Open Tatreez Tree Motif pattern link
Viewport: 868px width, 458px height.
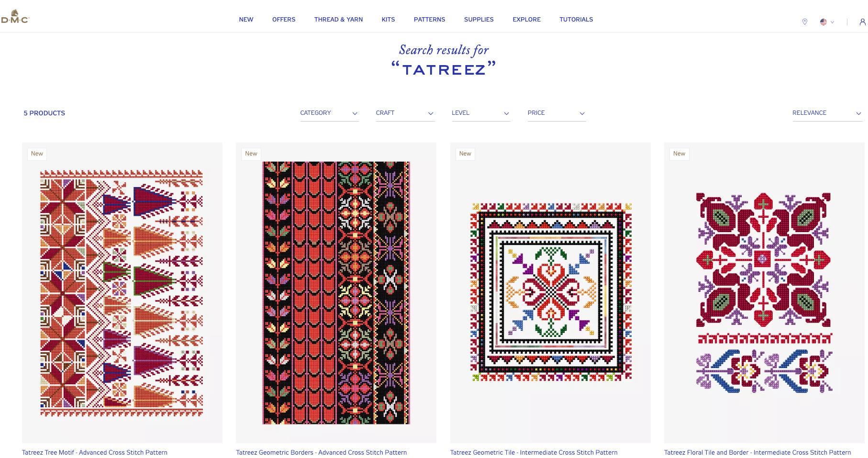point(95,452)
